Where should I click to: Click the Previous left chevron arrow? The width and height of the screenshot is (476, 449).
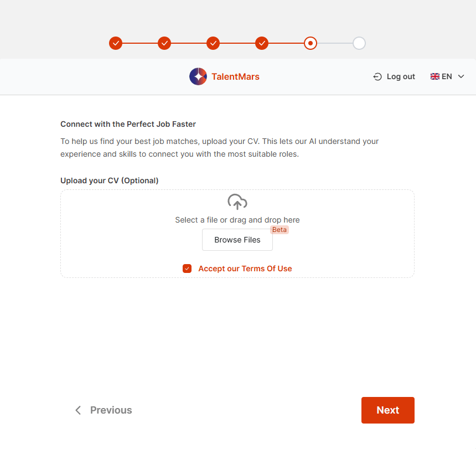tap(78, 410)
